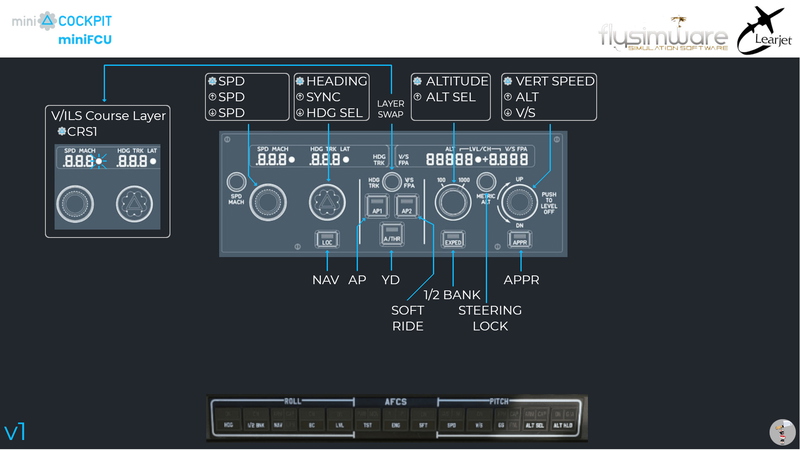Screen dimensions: 800x450
Task: Click the 1/2 BNK annunciator in ROLL section
Action: pyautogui.click(x=257, y=424)
